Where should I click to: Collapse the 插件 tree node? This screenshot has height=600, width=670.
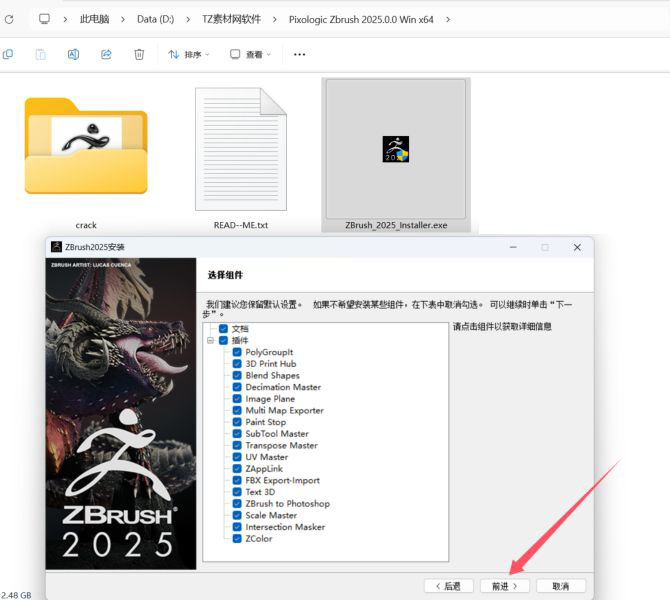210,341
